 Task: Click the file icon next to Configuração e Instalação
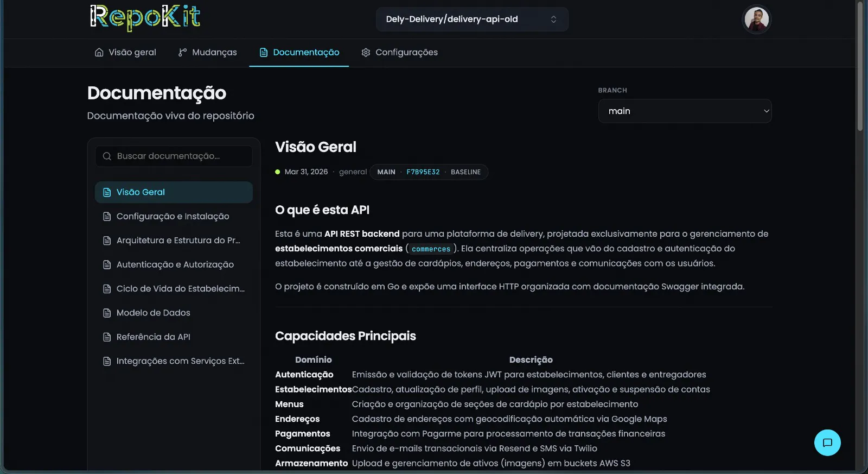[x=107, y=216]
